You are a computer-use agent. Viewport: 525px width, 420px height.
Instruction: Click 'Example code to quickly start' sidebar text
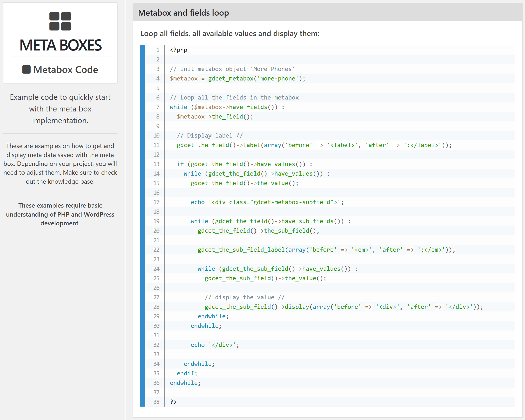tap(60, 109)
